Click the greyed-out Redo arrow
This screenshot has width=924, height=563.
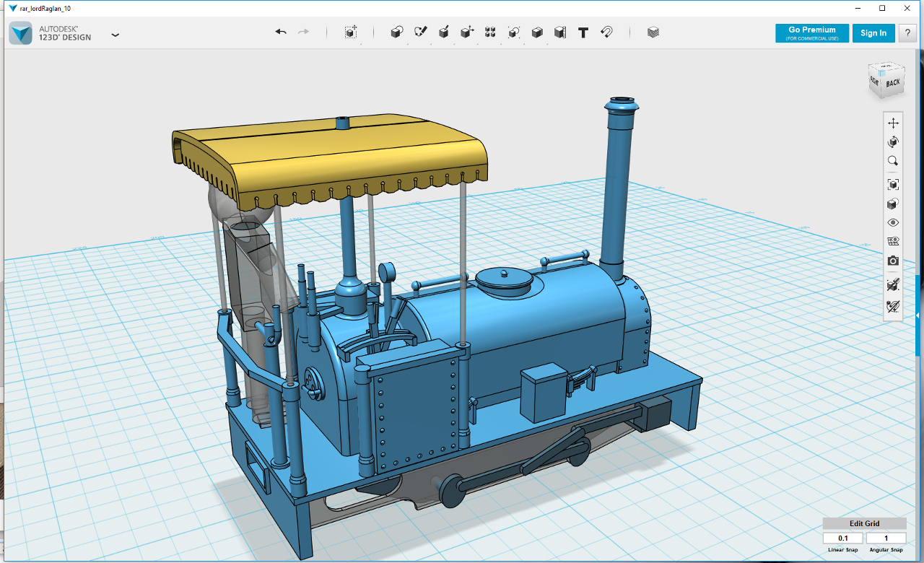(x=304, y=32)
